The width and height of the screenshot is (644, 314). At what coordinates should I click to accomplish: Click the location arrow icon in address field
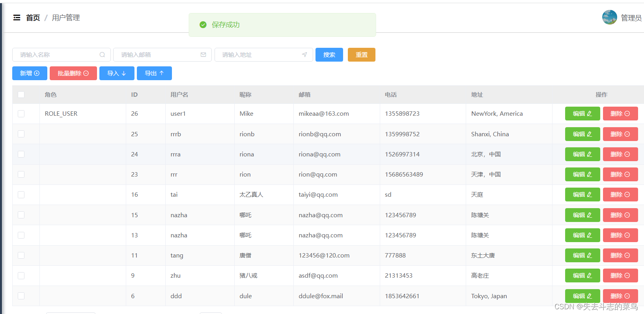[x=304, y=55]
